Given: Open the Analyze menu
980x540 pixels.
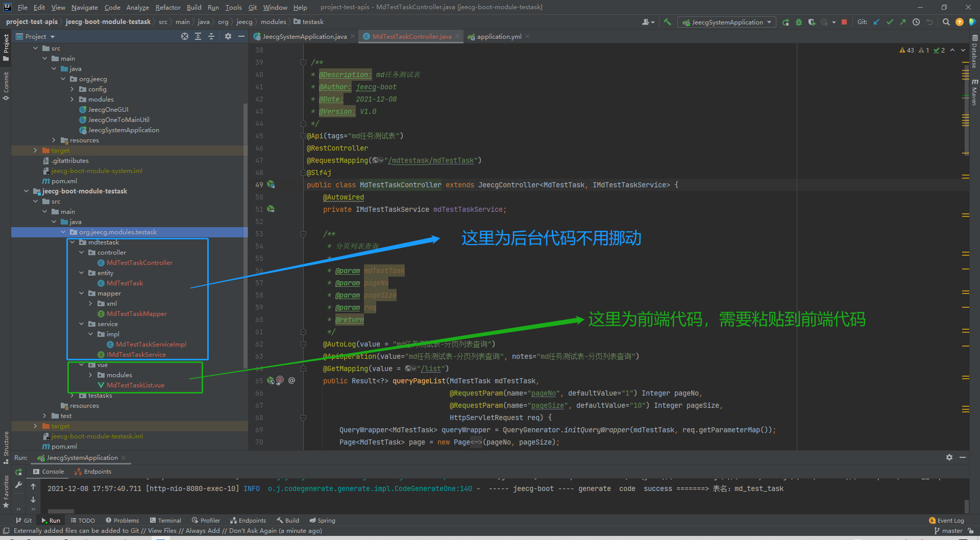Looking at the screenshot, I should point(137,7).
